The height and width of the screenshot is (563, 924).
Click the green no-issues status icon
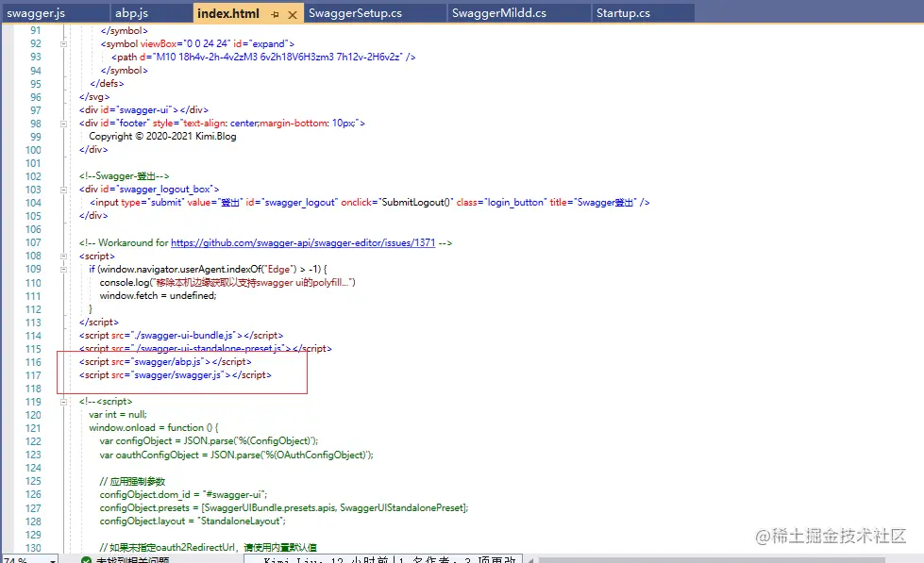pyautogui.click(x=86, y=559)
